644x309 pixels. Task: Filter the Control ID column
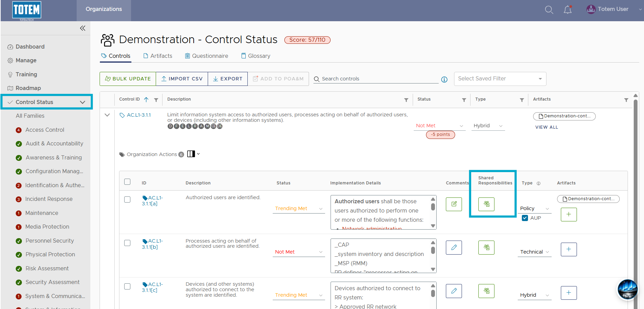tap(156, 100)
